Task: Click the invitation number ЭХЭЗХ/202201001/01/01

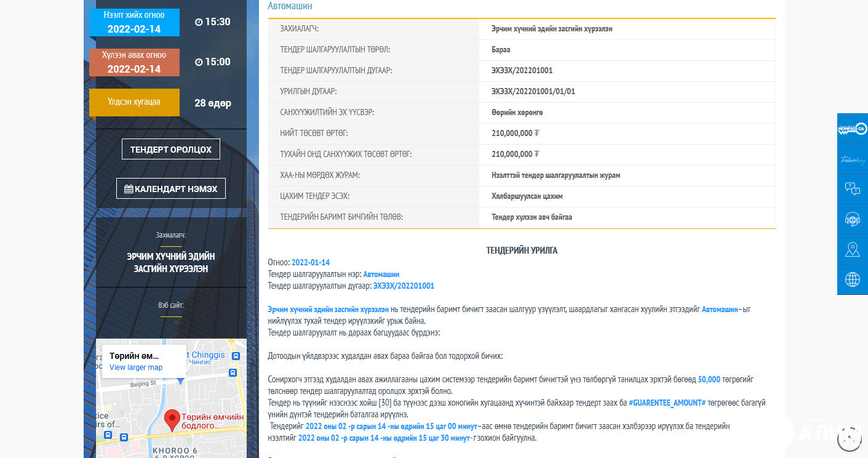Action: pos(533,92)
